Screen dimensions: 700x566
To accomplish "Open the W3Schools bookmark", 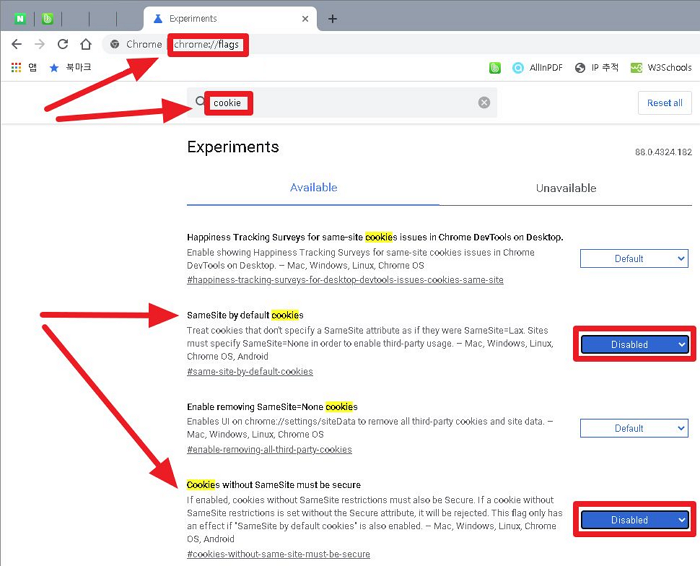I will click(x=661, y=67).
